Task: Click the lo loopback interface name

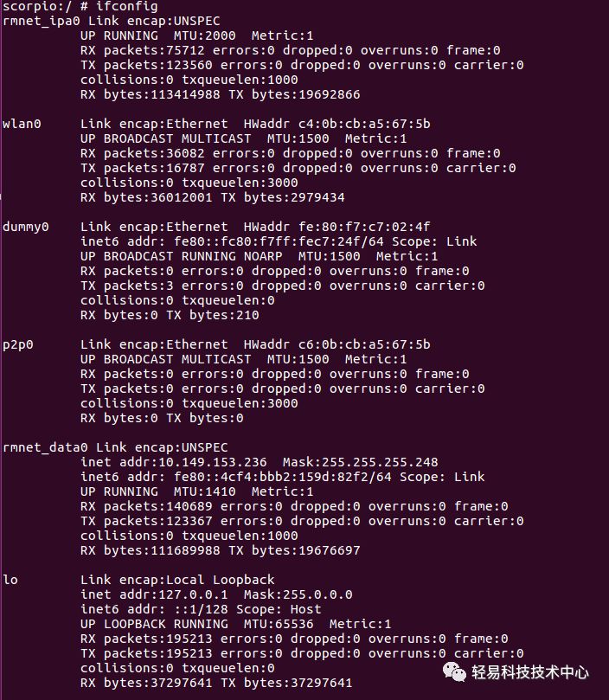Action: (x=10, y=580)
